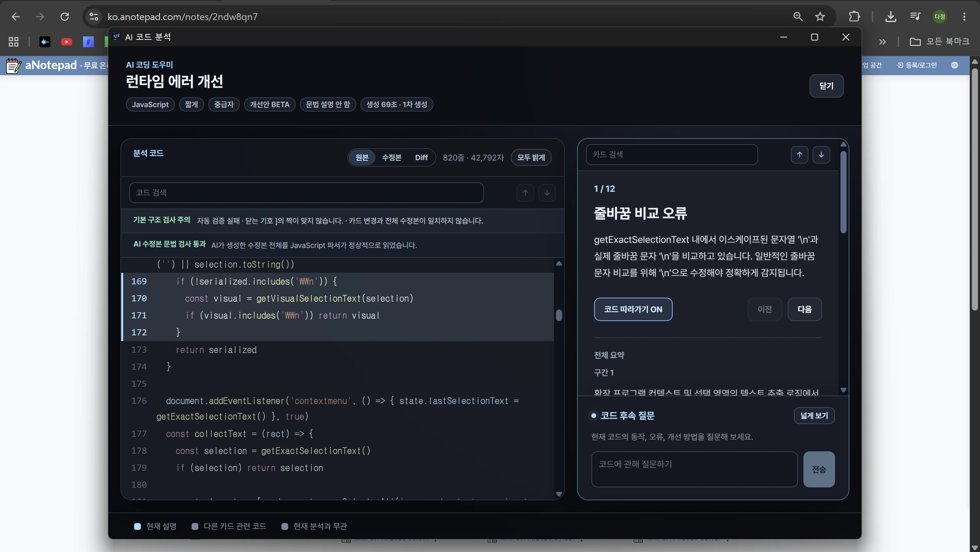Expand follow-up question panel with 넓게 보기
The image size is (980, 552).
[814, 416]
